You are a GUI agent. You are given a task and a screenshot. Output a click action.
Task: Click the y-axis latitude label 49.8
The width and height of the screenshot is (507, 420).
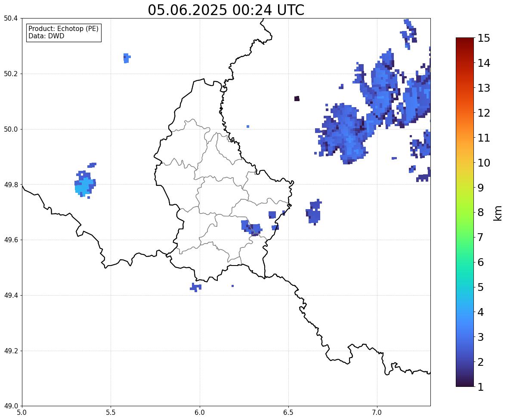tap(10, 185)
